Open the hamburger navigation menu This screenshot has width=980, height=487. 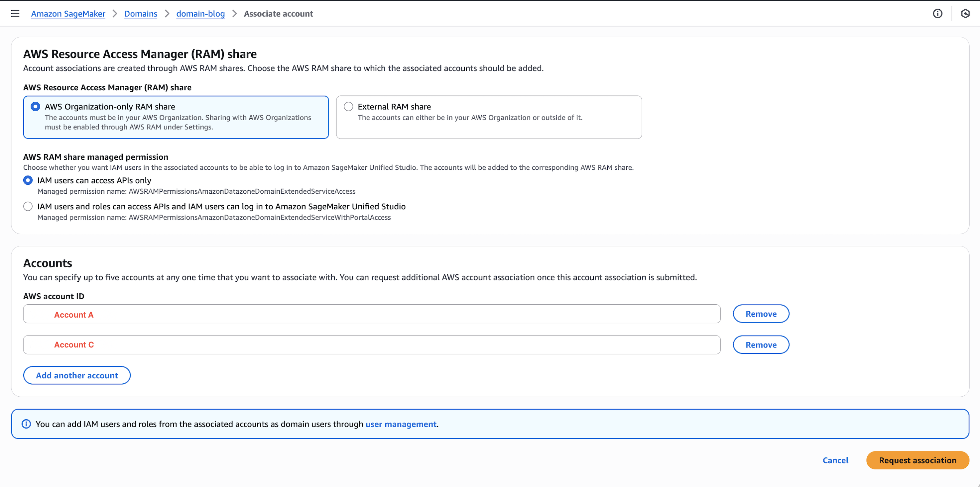click(15, 14)
